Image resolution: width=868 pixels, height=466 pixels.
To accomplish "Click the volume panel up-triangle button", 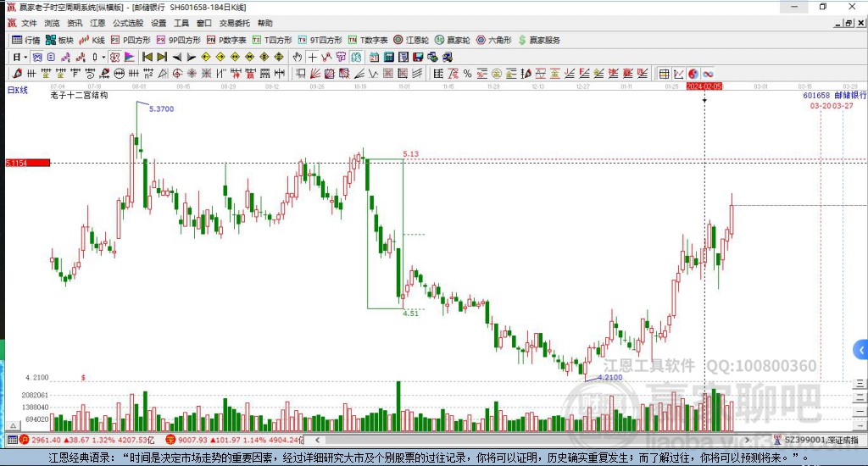I will 14,426.
